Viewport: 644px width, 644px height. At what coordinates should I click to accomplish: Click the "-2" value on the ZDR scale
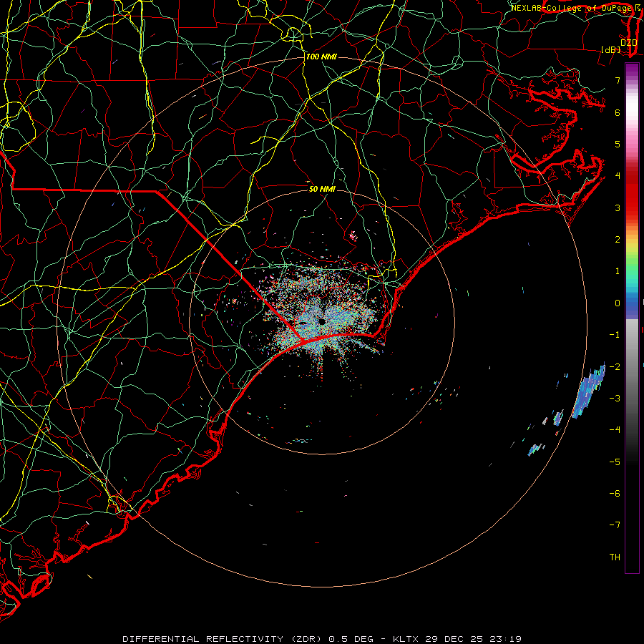point(615,366)
